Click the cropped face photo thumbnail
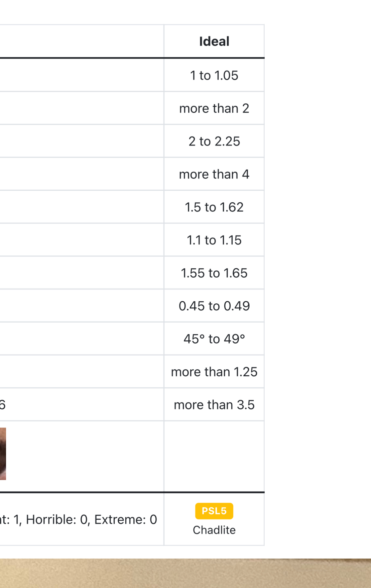 (x=3, y=454)
